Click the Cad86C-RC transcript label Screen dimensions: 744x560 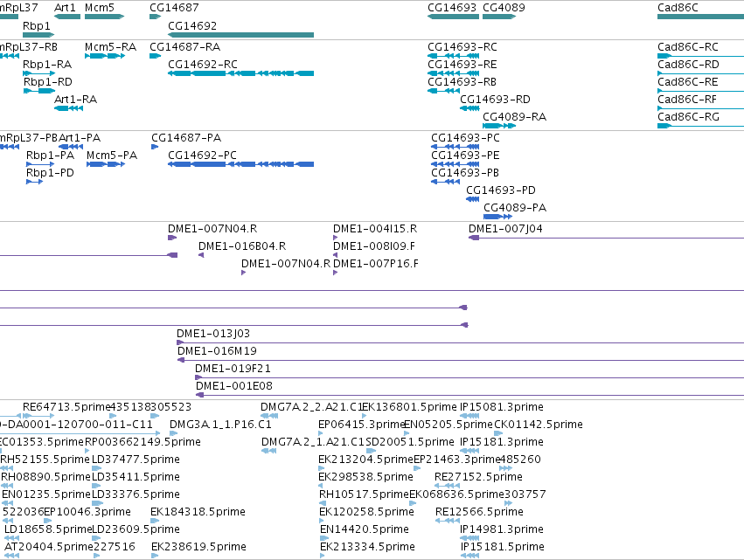(x=688, y=47)
